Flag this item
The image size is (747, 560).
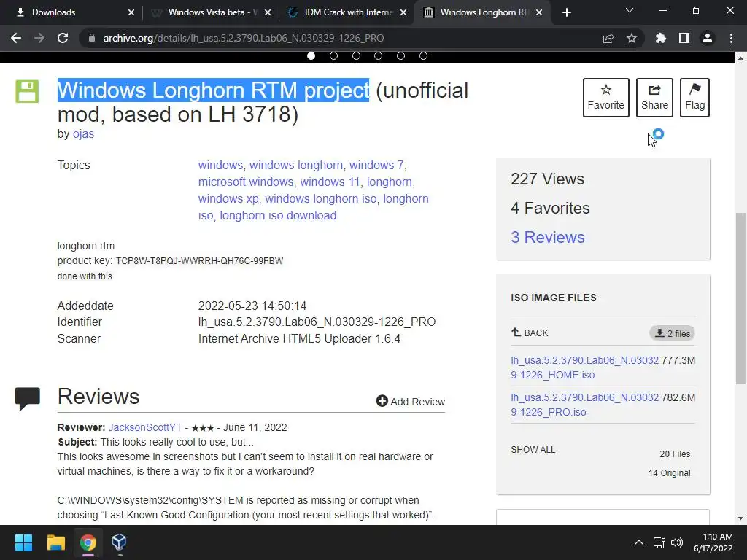point(694,98)
